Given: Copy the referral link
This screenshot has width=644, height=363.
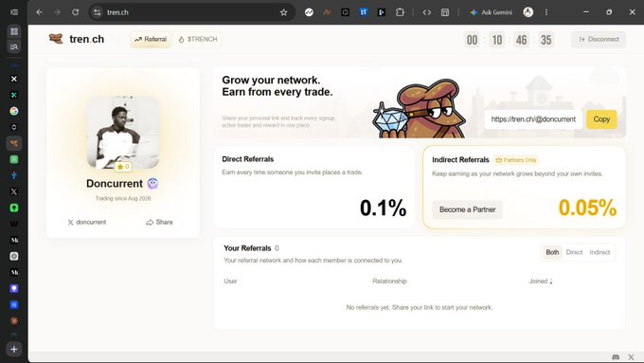Looking at the screenshot, I should click(x=601, y=119).
